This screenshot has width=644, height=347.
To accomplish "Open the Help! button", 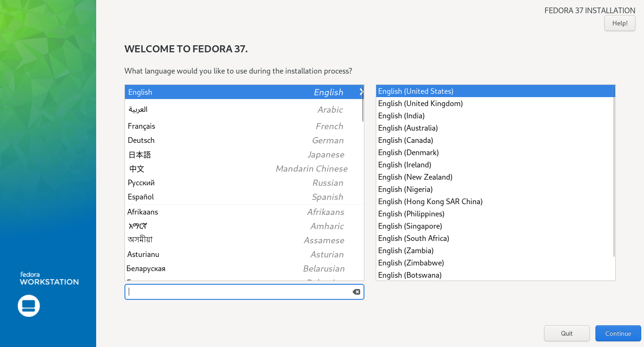I will pos(619,23).
